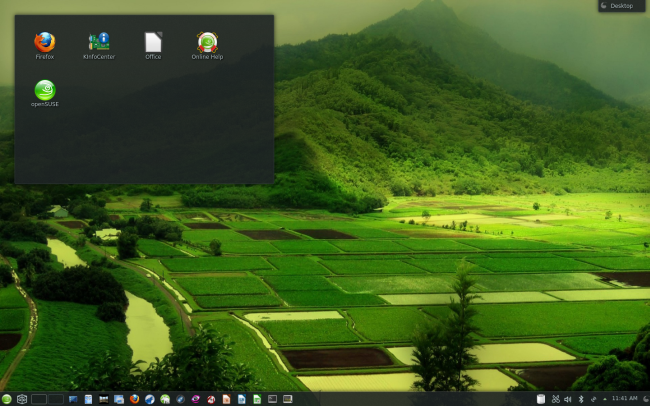
Task: Launch KInfoCenter from the folder view
Action: 99,46
